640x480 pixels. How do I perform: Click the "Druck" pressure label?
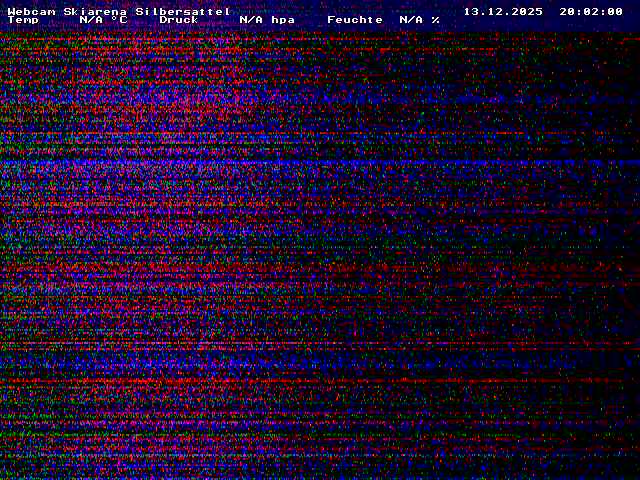tap(179, 20)
